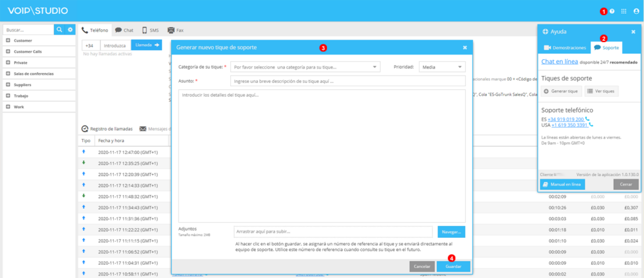
Task: Expand the Work contact group
Action: point(8,107)
